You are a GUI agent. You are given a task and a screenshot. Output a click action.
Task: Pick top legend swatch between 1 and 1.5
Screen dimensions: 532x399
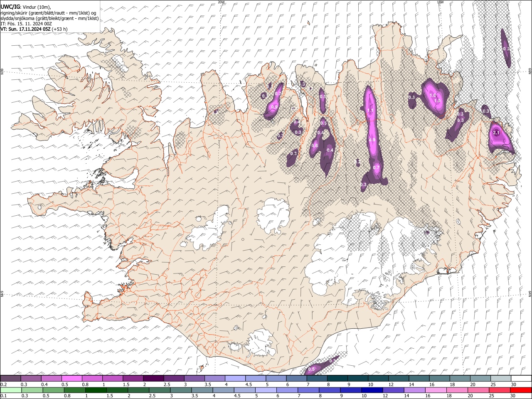(112, 378)
